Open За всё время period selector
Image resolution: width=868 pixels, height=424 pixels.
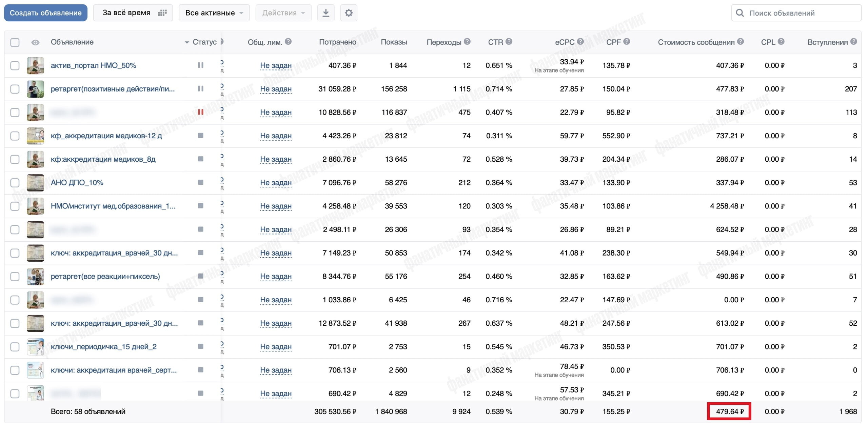[133, 13]
